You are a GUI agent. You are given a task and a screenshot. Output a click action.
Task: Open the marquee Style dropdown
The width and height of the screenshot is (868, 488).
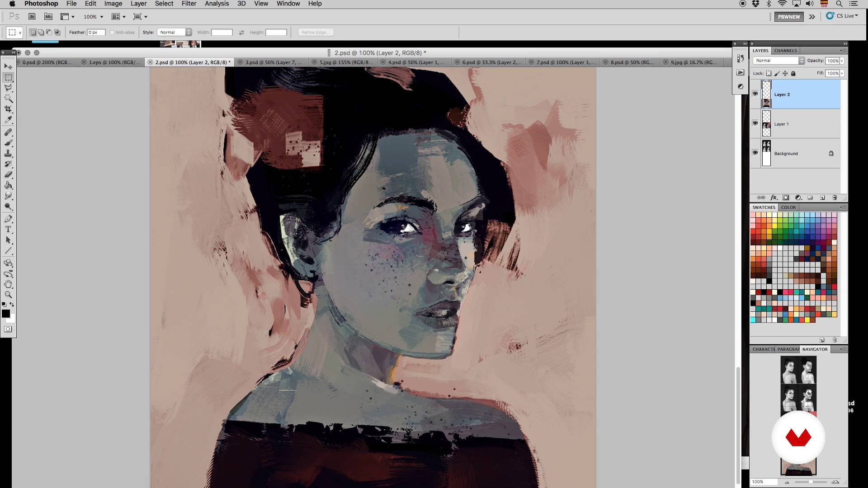coord(175,32)
